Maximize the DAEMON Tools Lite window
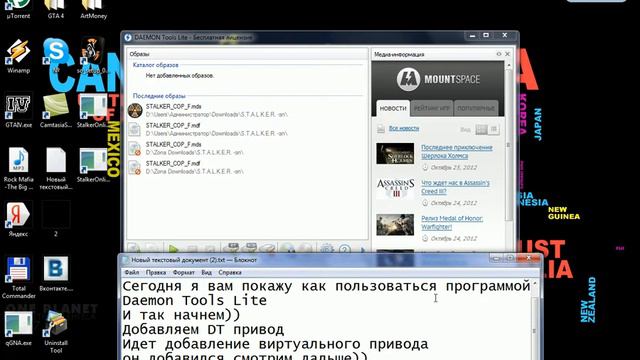The width and height of the screenshot is (640, 360). pyautogui.click(x=486, y=36)
